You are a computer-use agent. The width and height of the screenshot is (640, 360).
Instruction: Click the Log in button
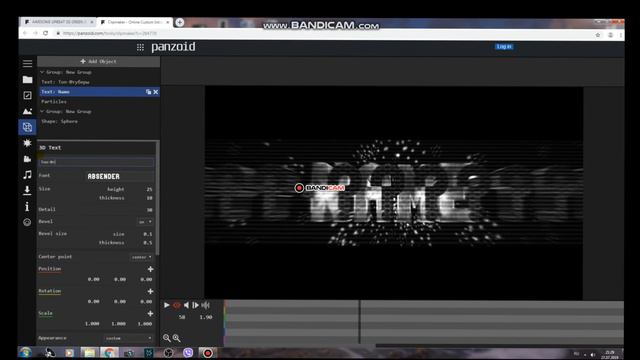(x=504, y=47)
